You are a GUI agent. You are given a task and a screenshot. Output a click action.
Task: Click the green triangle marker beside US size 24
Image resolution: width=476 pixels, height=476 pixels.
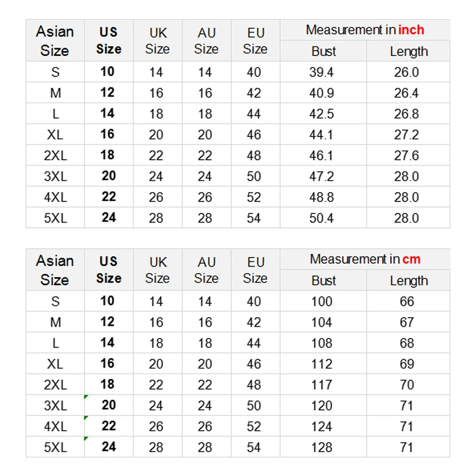click(x=86, y=439)
